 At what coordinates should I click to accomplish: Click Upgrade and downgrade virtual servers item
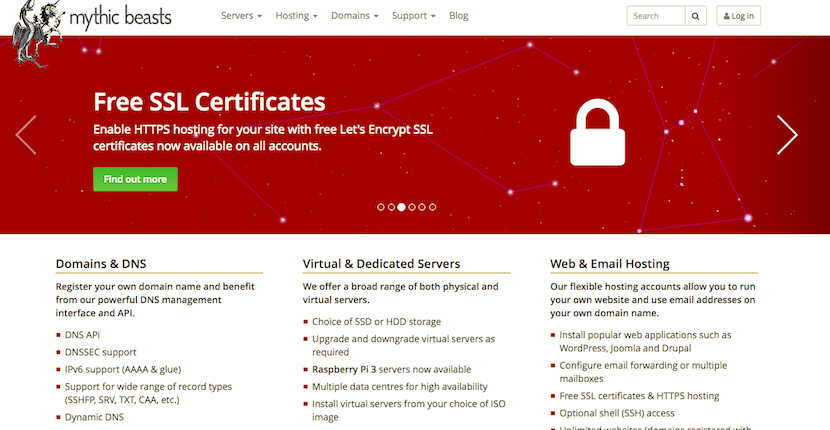(x=403, y=345)
